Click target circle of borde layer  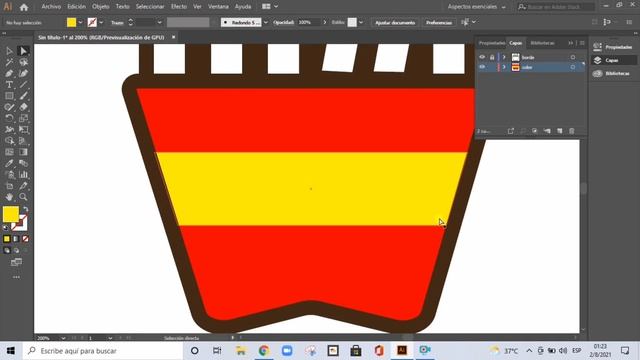point(573,58)
